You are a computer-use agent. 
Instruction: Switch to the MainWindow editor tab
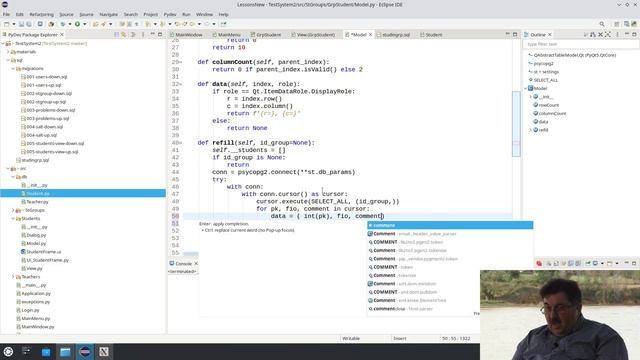186,35
